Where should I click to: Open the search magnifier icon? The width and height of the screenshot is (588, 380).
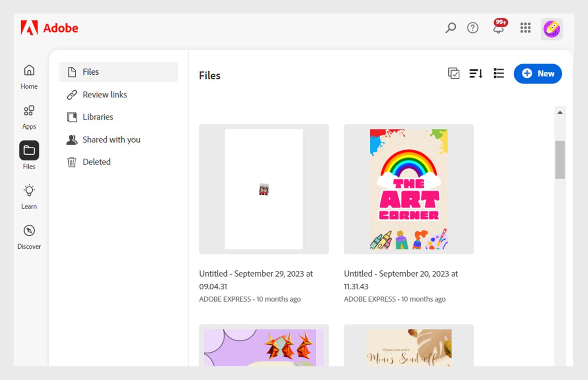[x=451, y=28]
